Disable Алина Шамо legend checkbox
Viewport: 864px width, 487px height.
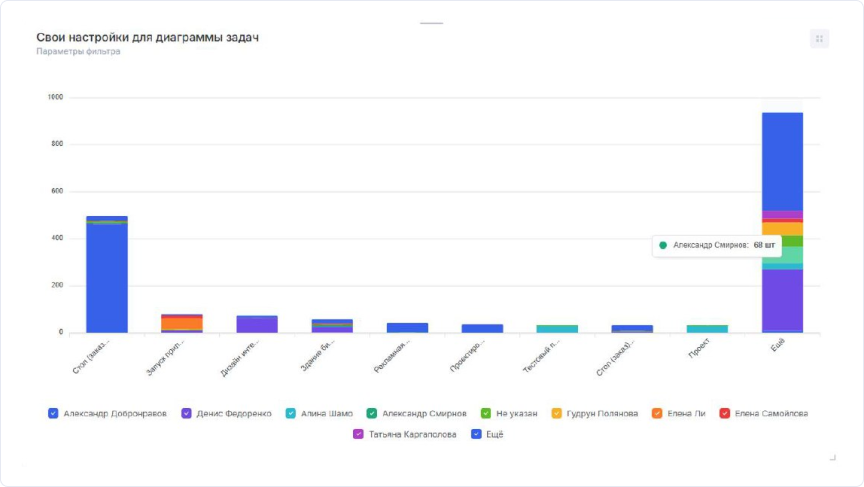[x=291, y=413]
